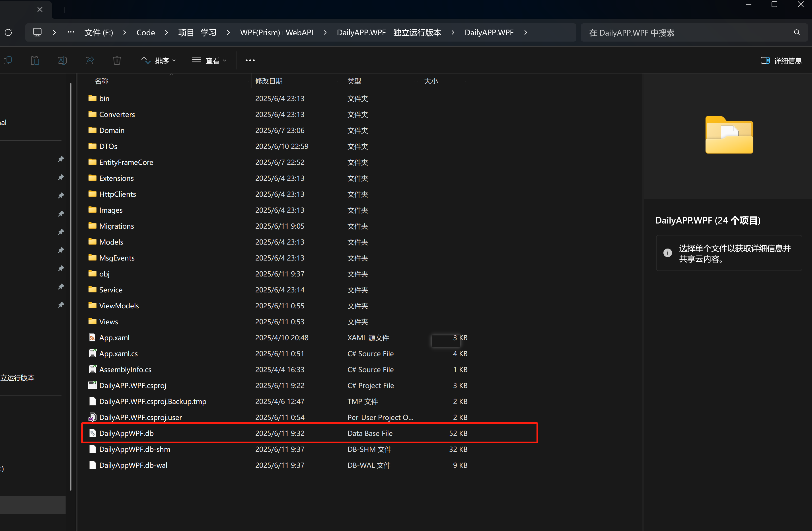
Task: Toggle the 详细信息 details pane
Action: pos(781,60)
